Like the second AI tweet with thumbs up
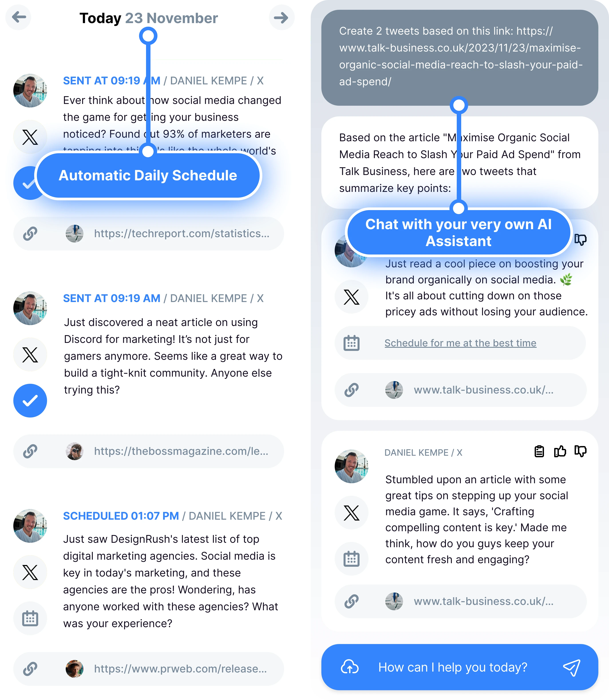 pyautogui.click(x=560, y=451)
